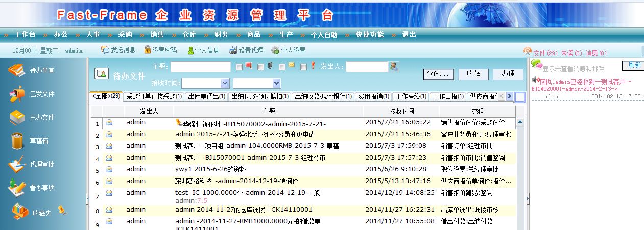The image size is (644, 230).
Task: Click the 发送消息 chat bubble icon
Action: pos(105,50)
